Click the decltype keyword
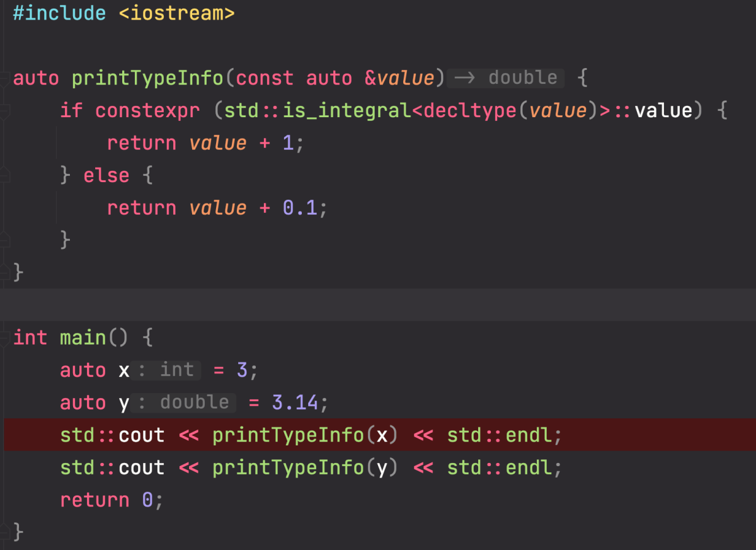 [x=469, y=111]
